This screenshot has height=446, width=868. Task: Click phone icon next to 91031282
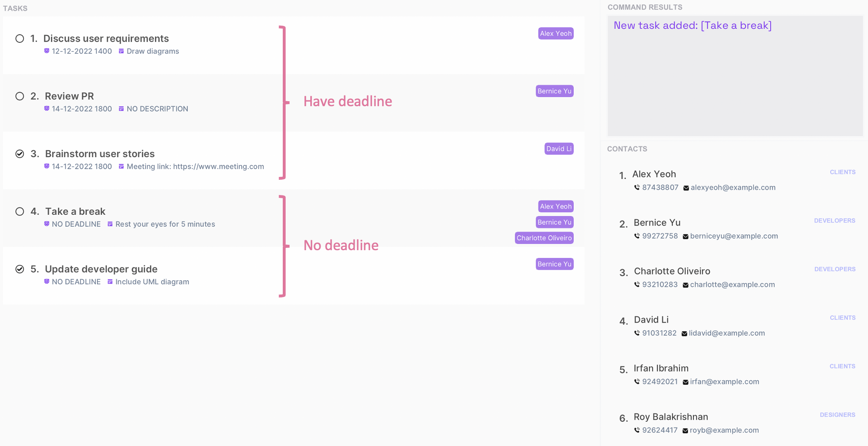[x=637, y=333]
